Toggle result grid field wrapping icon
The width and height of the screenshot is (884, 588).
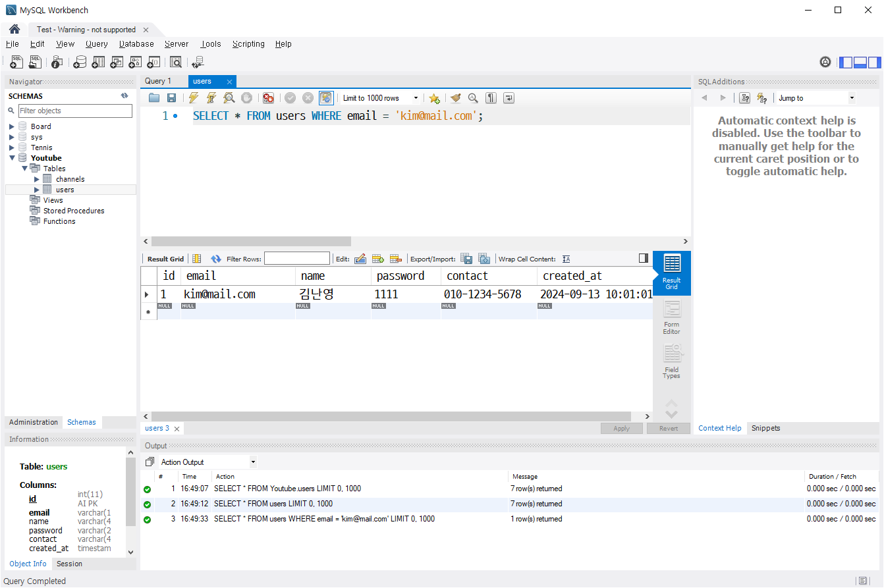pos(196,259)
